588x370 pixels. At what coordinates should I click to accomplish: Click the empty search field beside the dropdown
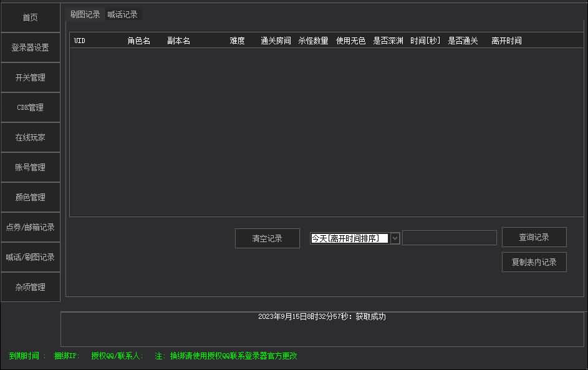pyautogui.click(x=449, y=238)
